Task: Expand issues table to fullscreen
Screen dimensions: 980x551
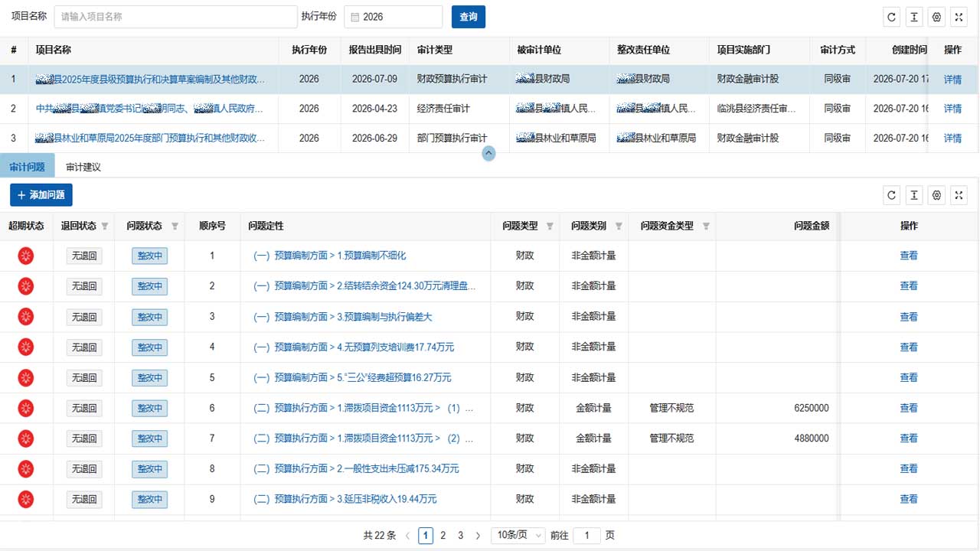Action: pyautogui.click(x=959, y=195)
